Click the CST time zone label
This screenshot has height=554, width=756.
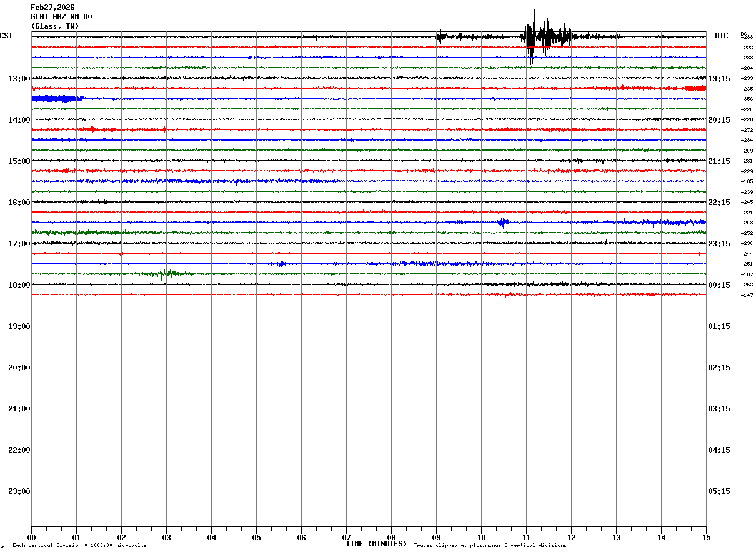pos(6,36)
